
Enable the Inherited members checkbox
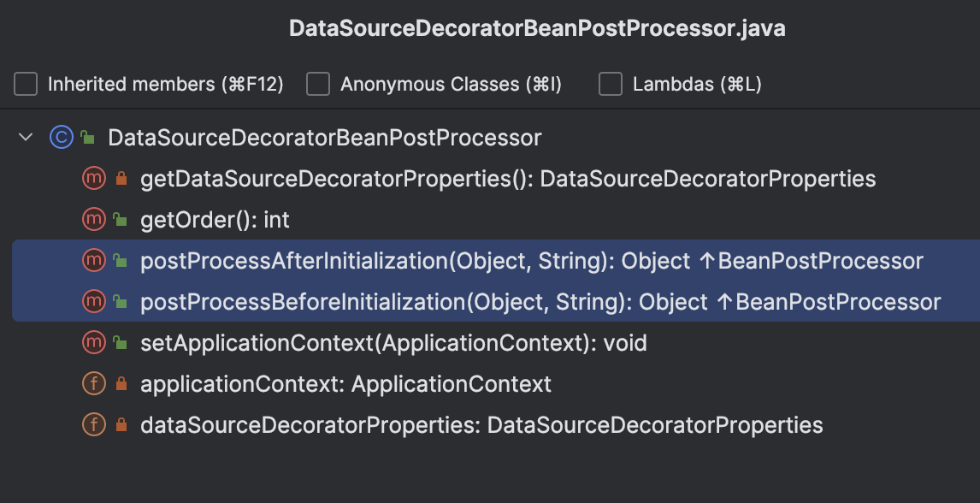[26, 84]
